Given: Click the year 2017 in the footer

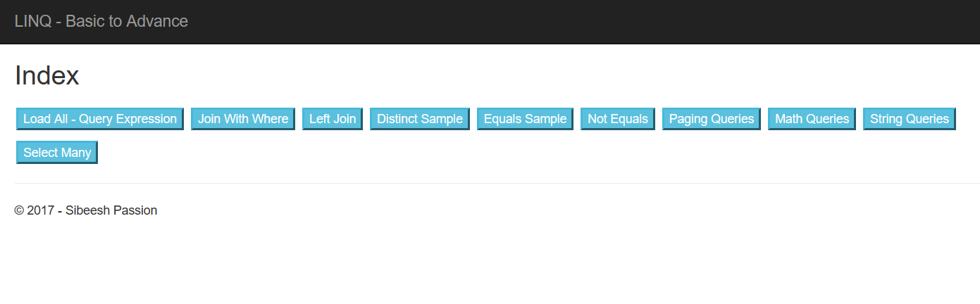Looking at the screenshot, I should 41,210.
